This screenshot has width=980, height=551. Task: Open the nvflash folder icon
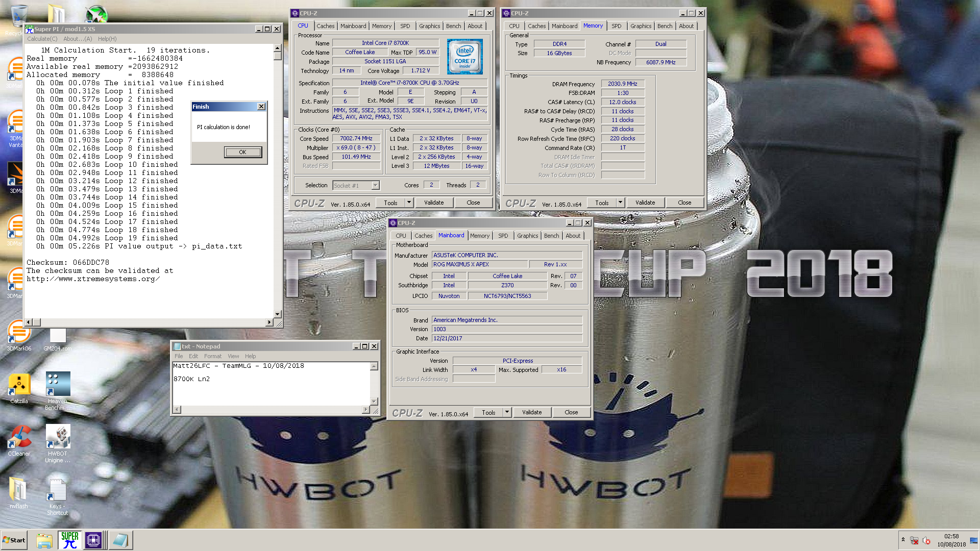click(19, 493)
